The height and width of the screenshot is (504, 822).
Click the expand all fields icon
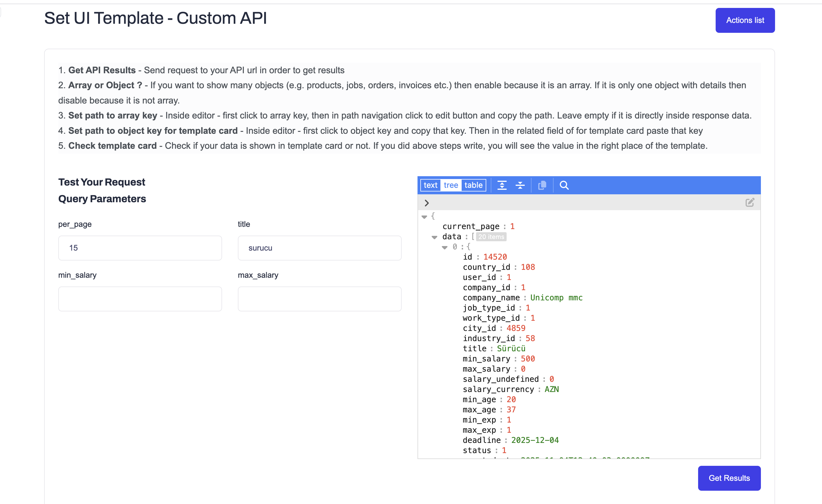point(502,185)
